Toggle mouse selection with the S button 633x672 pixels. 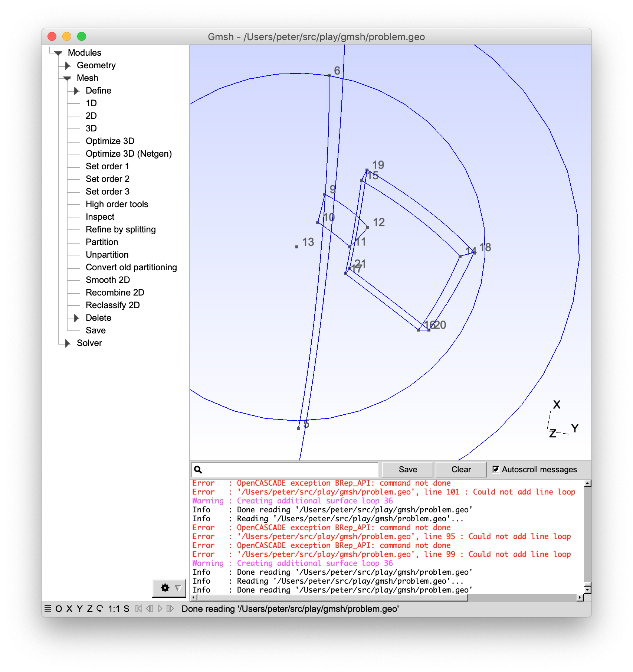127,609
